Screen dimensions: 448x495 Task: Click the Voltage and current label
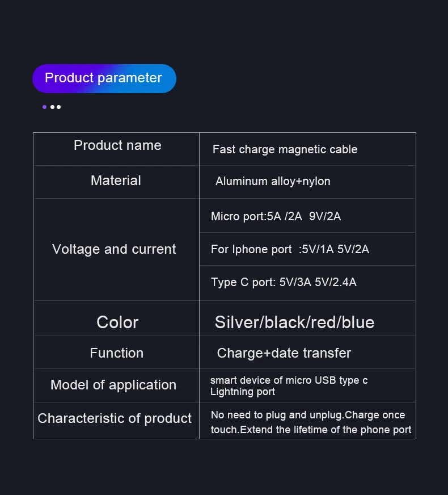tap(114, 249)
